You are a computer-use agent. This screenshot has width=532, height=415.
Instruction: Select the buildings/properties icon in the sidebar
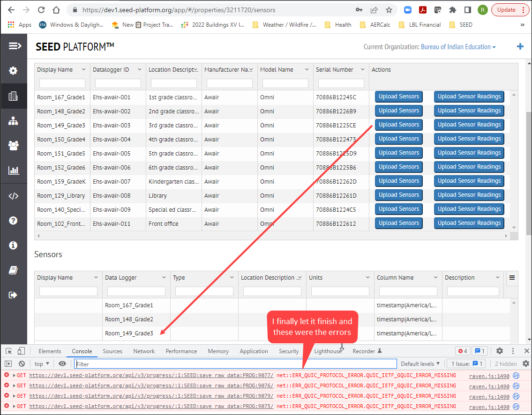[14, 96]
